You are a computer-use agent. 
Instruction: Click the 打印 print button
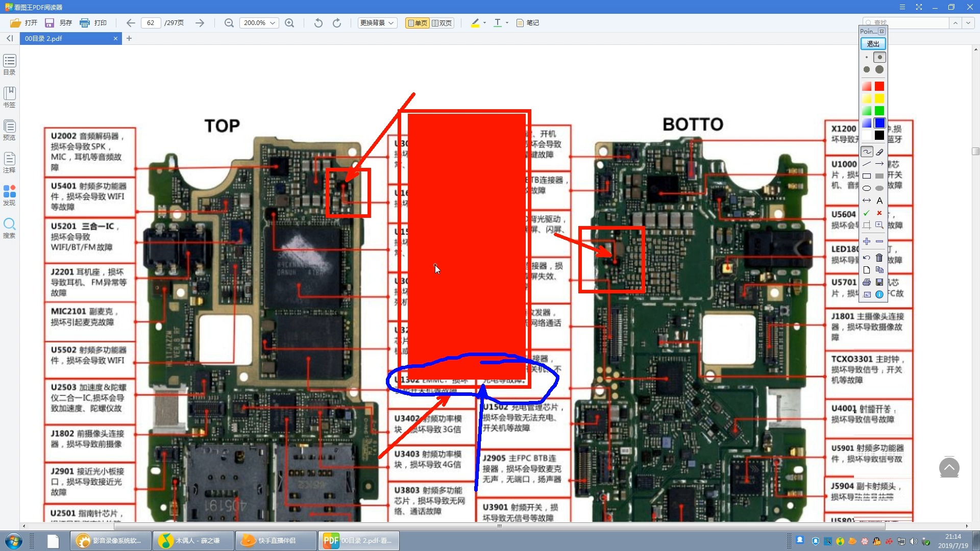coord(93,23)
